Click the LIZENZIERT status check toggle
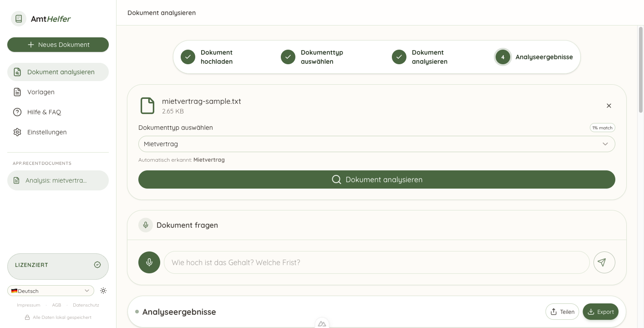This screenshot has width=644, height=328. coord(97,264)
